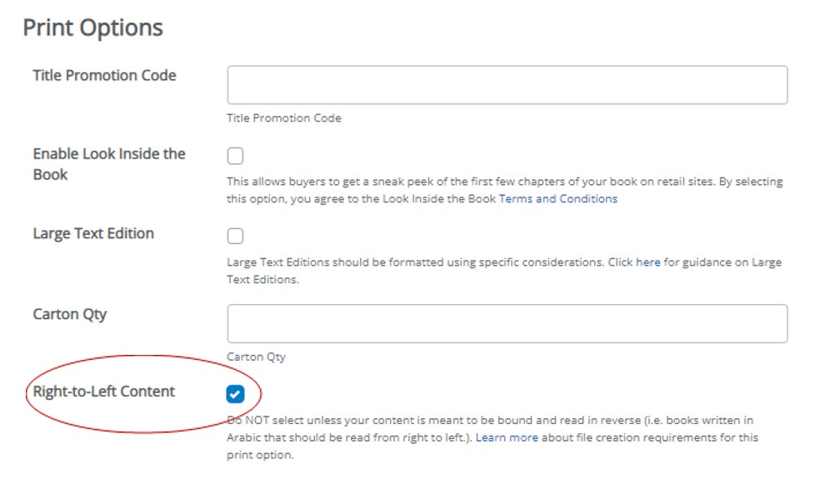Click the 'here' Large Text guidance link
This screenshot has width=830, height=504.
[x=647, y=262]
